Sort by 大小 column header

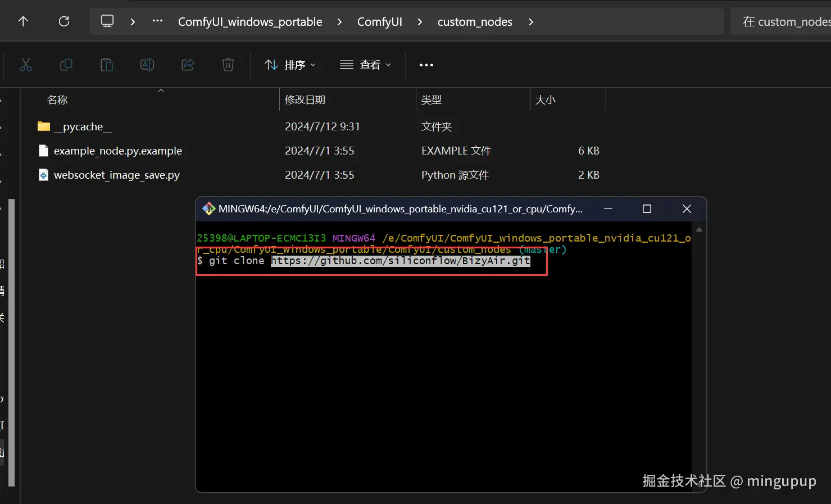[546, 99]
